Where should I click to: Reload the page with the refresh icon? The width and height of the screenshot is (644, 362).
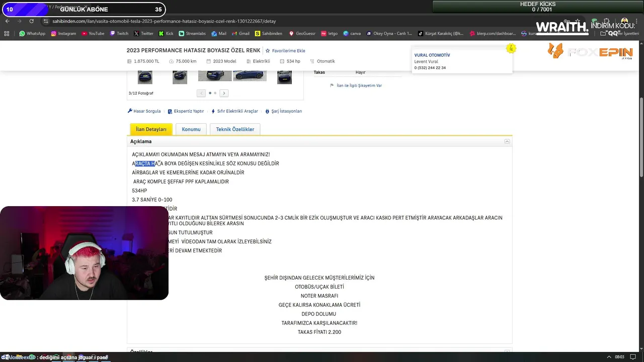click(x=31, y=21)
